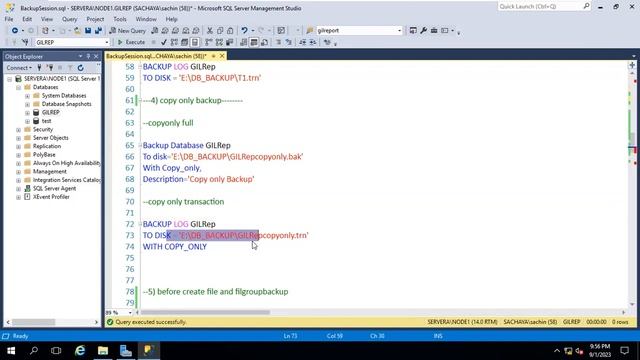Click the Undo arrow icon

[x=244, y=31]
